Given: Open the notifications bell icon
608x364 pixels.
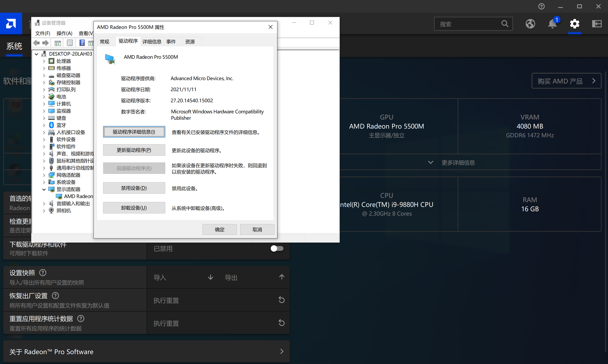Looking at the screenshot, I should pos(552,24).
